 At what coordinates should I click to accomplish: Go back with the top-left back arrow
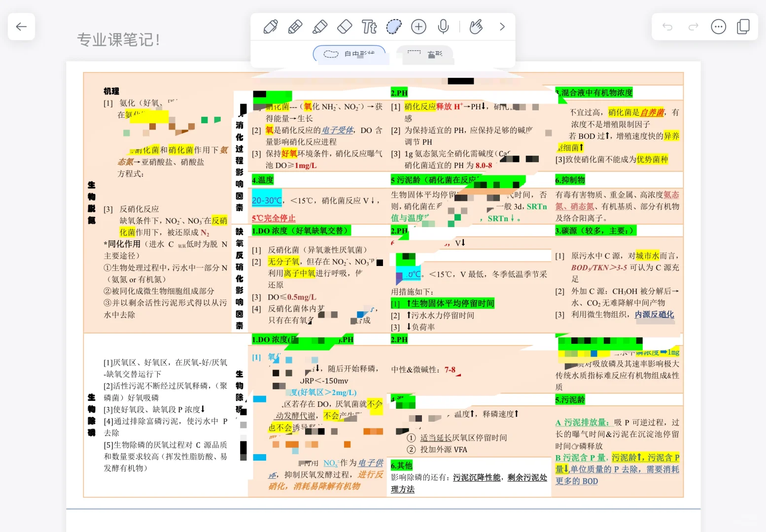point(21,27)
